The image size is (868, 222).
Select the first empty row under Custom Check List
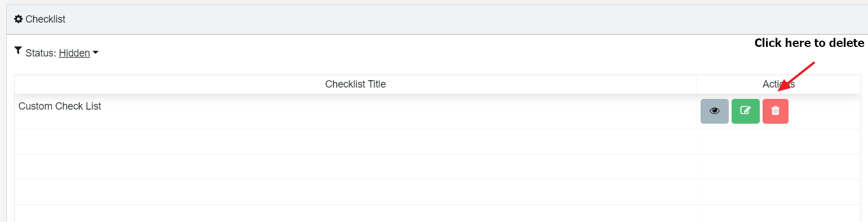pos(437,141)
